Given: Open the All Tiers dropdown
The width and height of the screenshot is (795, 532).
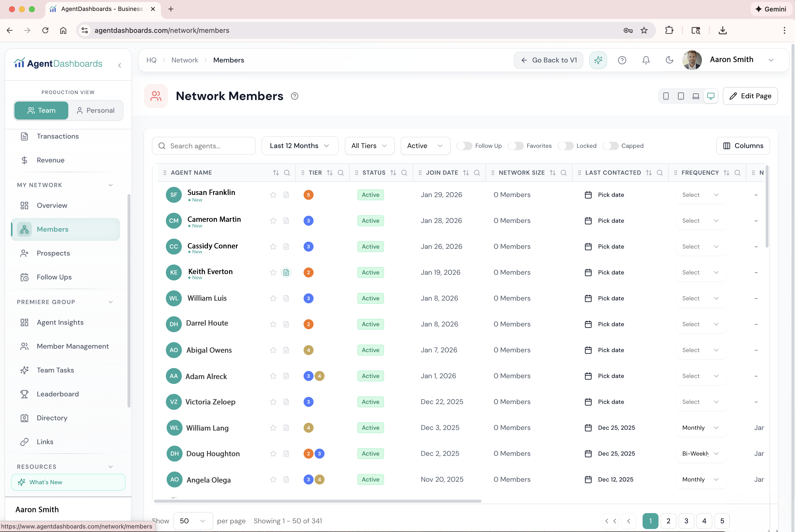Looking at the screenshot, I should pyautogui.click(x=369, y=146).
